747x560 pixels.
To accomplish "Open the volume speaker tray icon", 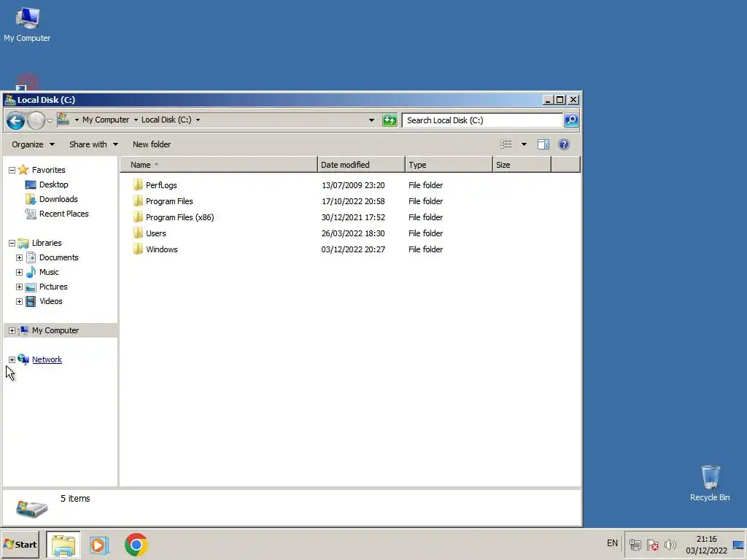I will (670, 544).
